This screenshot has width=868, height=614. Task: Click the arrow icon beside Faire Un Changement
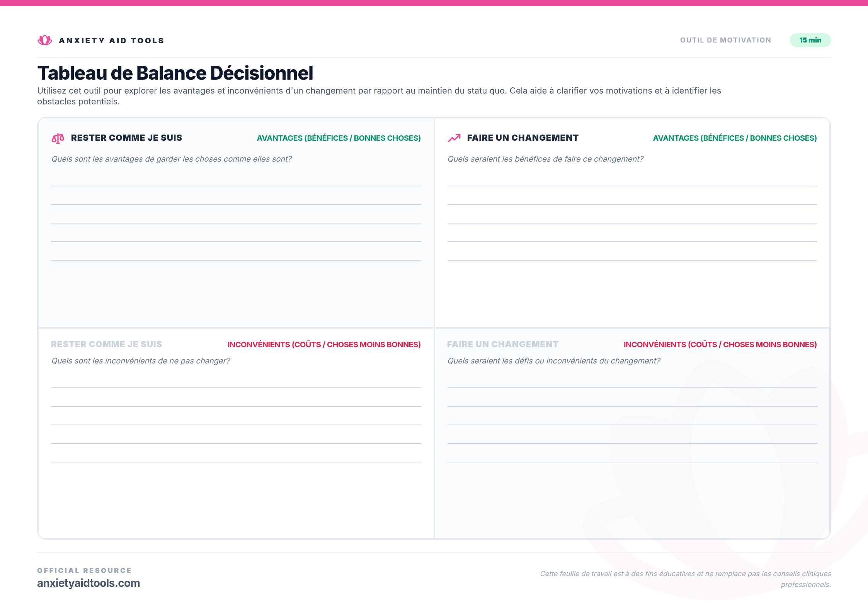(454, 138)
